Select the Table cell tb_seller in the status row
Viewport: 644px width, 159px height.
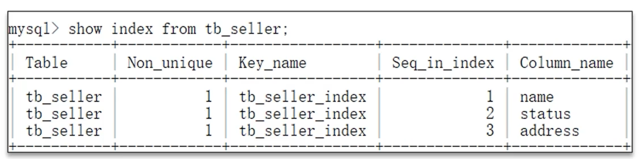click(x=64, y=114)
